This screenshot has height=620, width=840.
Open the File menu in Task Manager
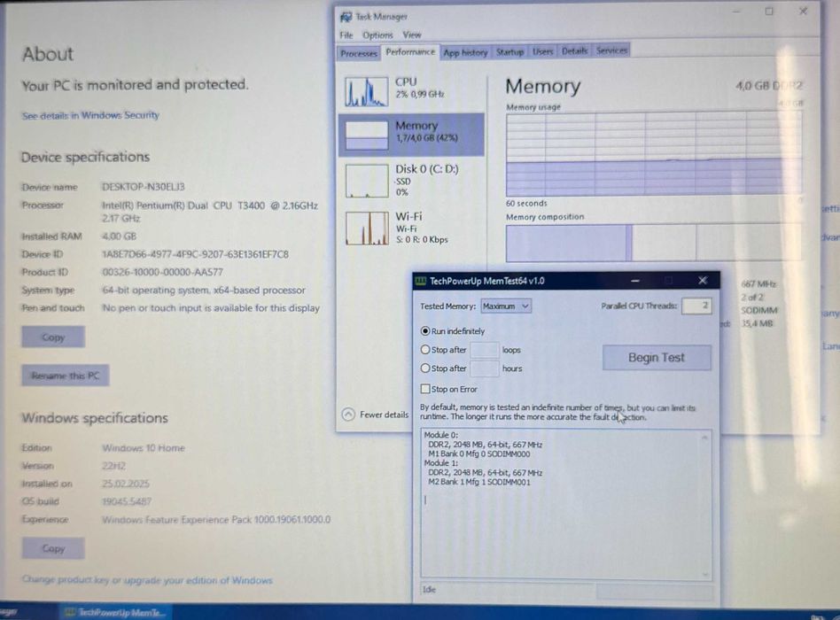(x=346, y=35)
